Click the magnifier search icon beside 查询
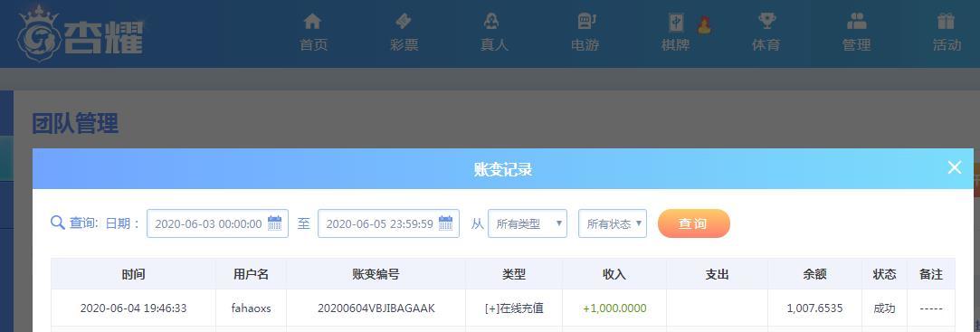 (58, 223)
